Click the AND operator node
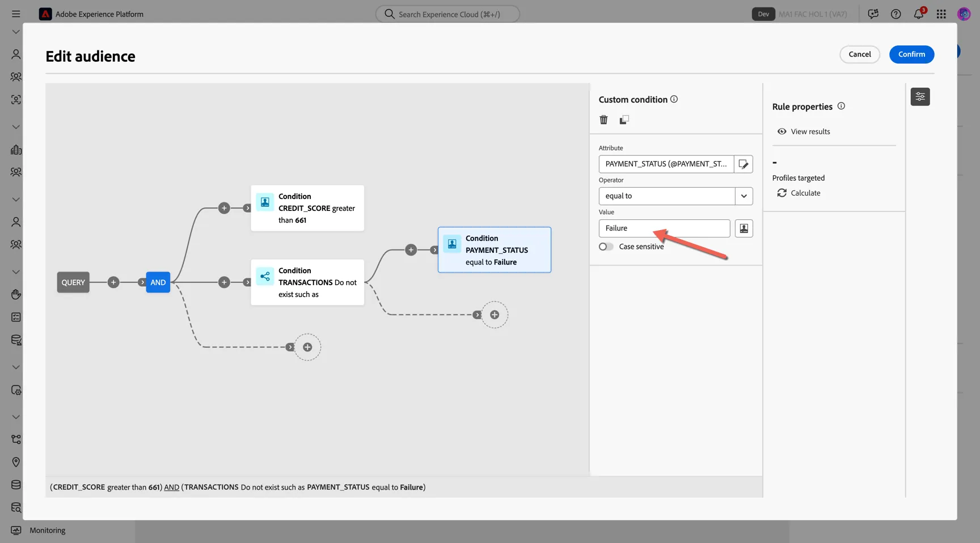 tap(158, 282)
